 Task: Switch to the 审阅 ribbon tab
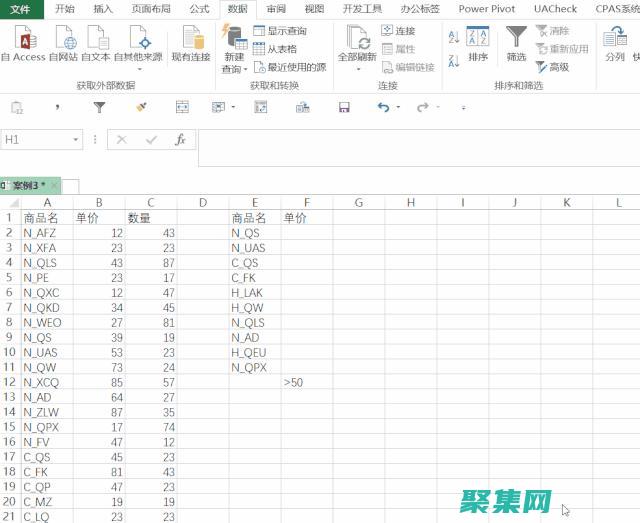pyautogui.click(x=276, y=8)
